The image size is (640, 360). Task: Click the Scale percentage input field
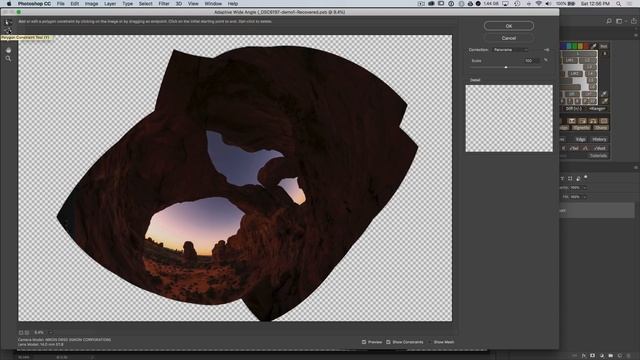531,60
